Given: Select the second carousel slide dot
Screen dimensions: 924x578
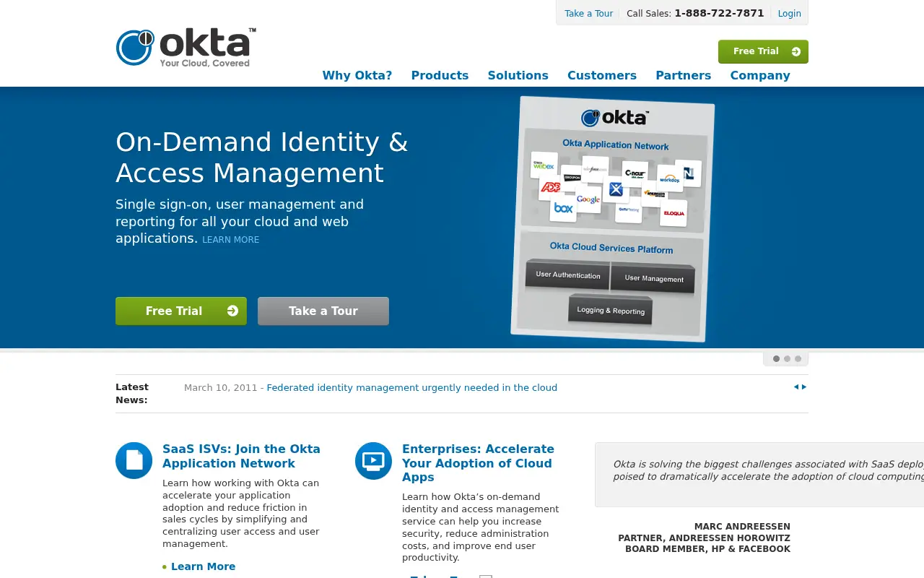Looking at the screenshot, I should click(787, 358).
